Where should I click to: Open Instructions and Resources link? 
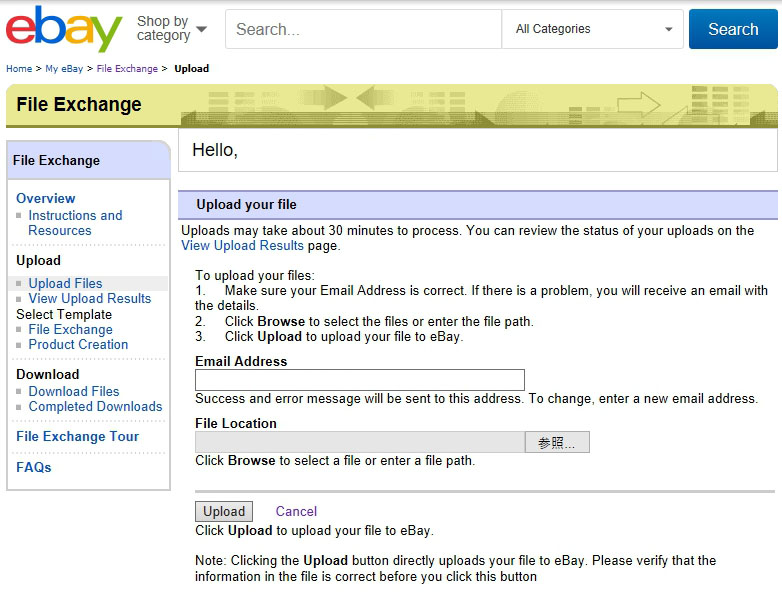coord(75,223)
